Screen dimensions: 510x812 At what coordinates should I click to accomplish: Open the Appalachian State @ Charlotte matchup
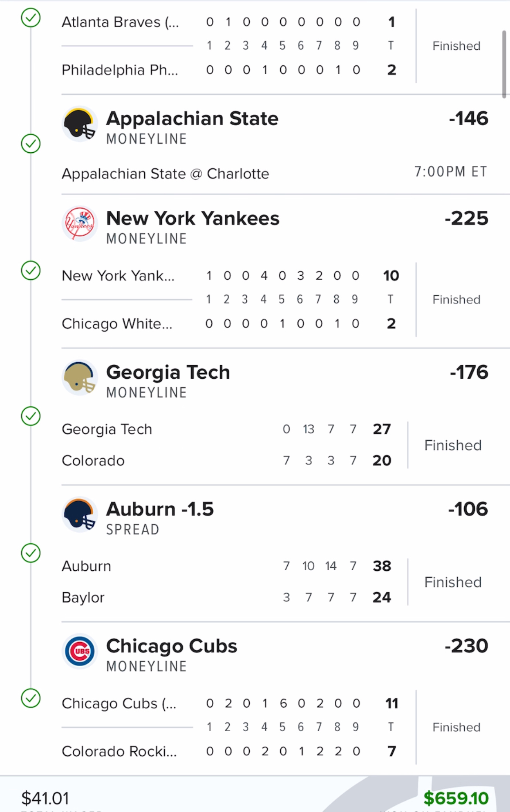point(165,174)
